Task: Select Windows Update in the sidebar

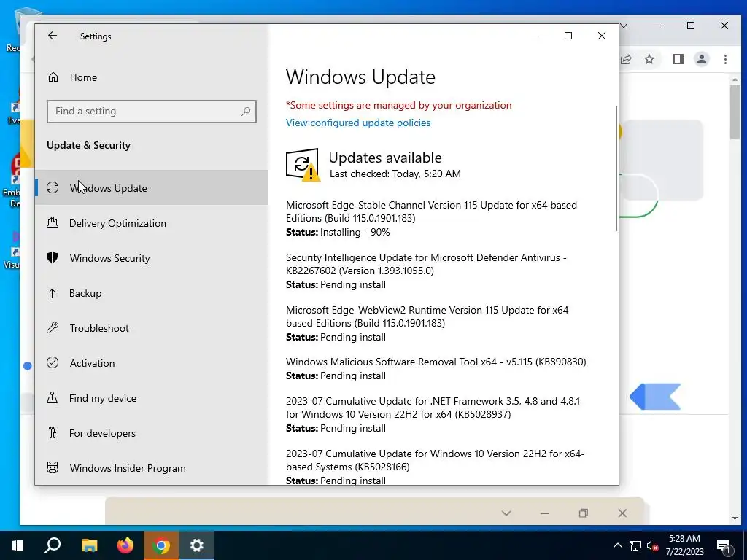Action: [152, 187]
